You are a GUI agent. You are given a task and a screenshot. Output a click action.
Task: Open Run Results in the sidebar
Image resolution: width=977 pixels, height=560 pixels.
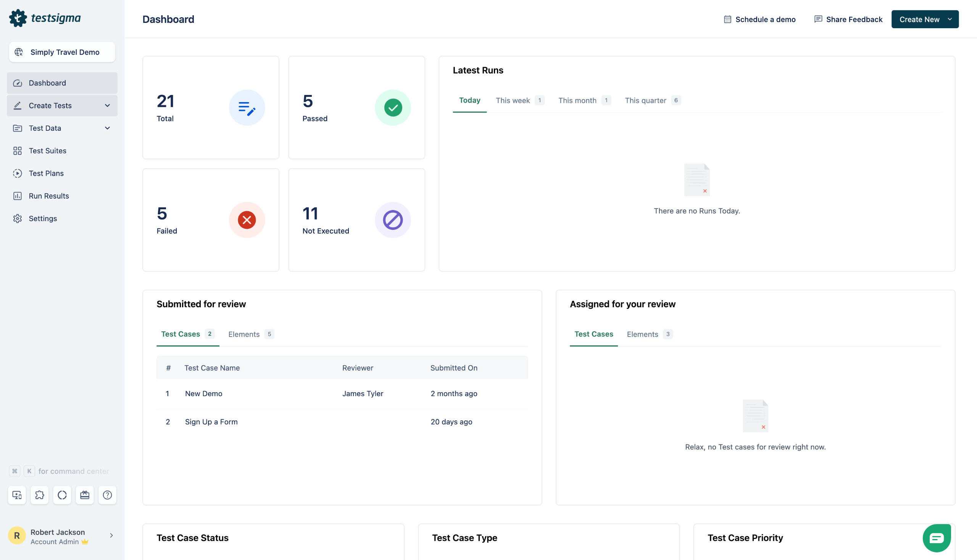[48, 196]
